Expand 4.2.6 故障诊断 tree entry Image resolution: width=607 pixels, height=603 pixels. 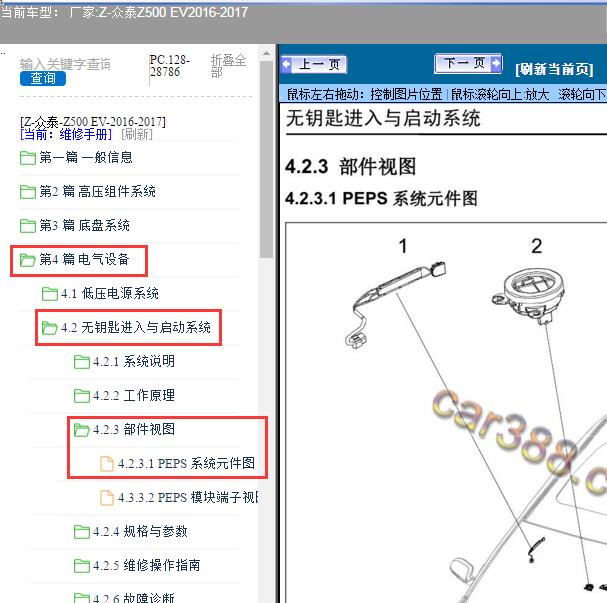[x=134, y=598]
